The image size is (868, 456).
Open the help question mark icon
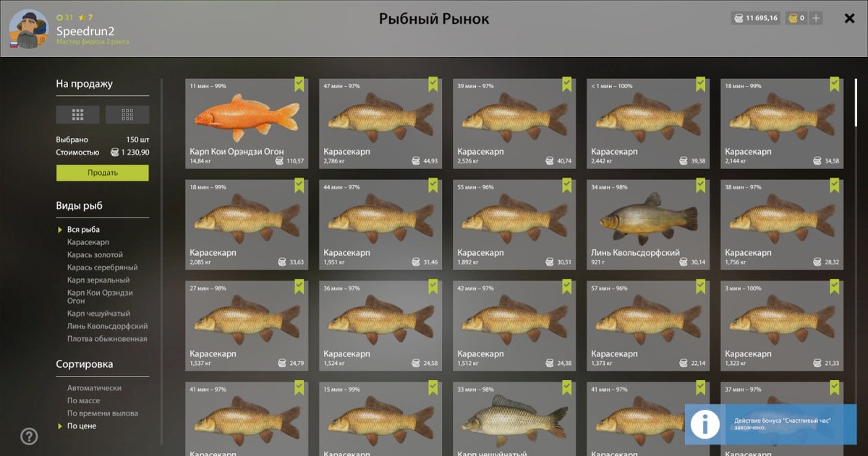coord(29,436)
